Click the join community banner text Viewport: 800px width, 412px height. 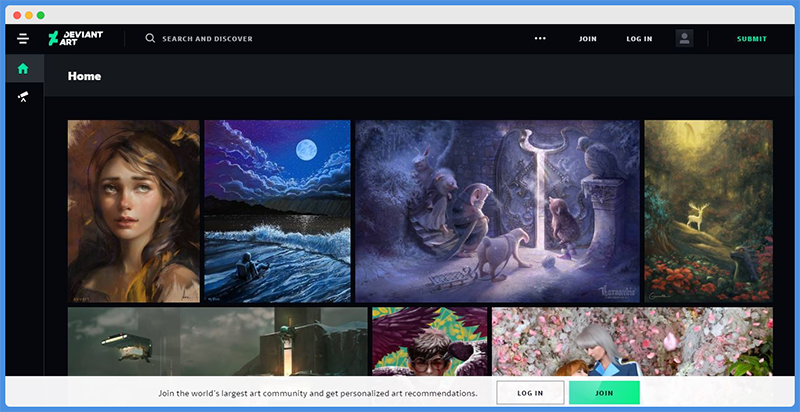tap(317, 393)
